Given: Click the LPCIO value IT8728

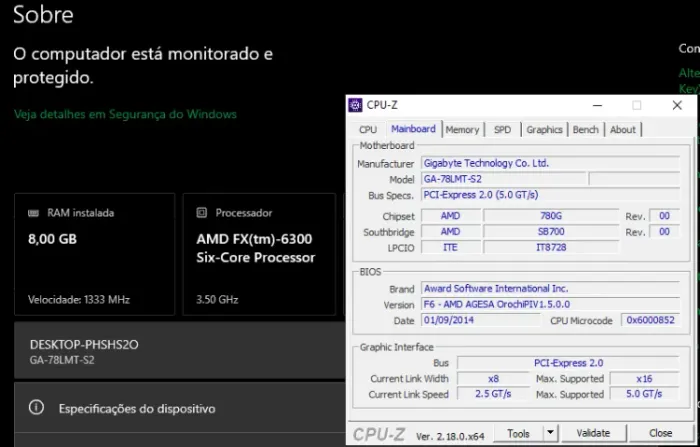Looking at the screenshot, I should (551, 247).
